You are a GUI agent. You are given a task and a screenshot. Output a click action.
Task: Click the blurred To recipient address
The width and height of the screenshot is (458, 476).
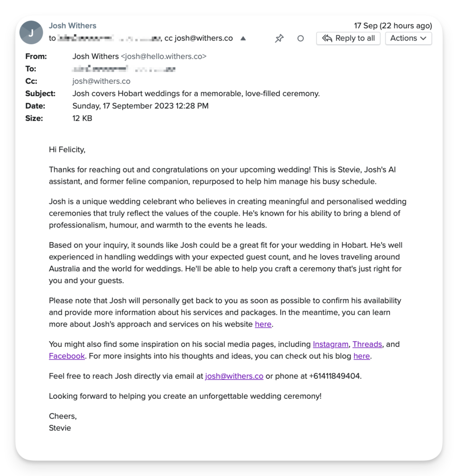point(124,69)
